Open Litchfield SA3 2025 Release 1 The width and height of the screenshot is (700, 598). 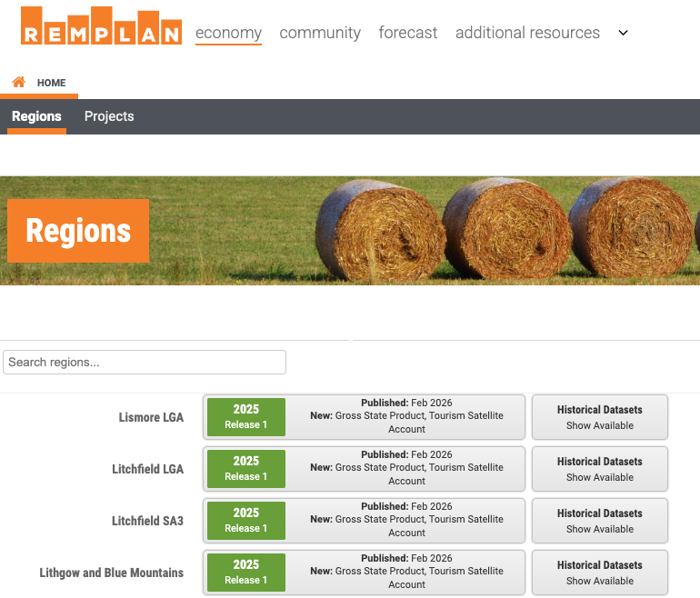[x=246, y=521]
